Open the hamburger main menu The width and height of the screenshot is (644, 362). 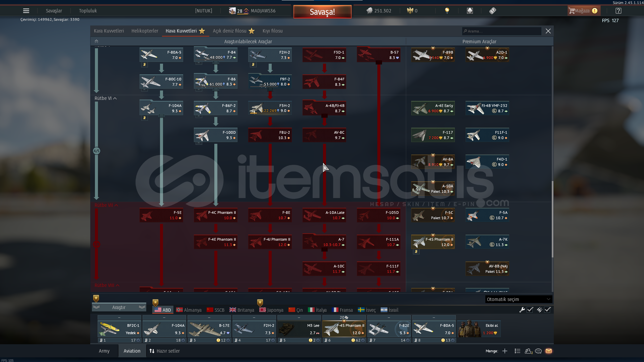click(26, 11)
